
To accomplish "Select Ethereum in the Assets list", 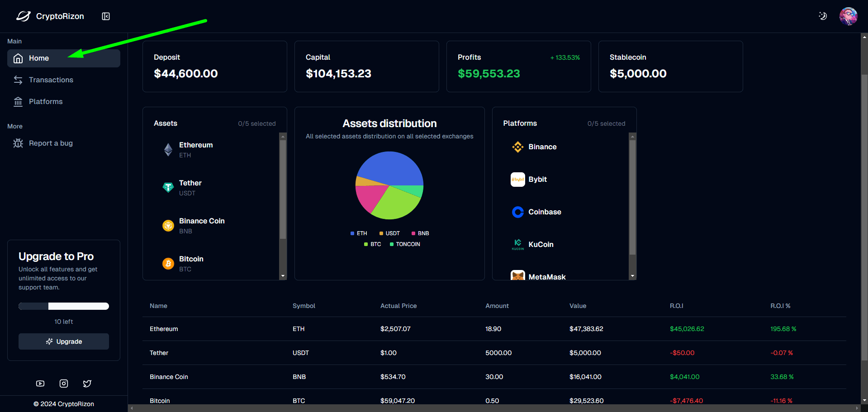I will coord(196,149).
